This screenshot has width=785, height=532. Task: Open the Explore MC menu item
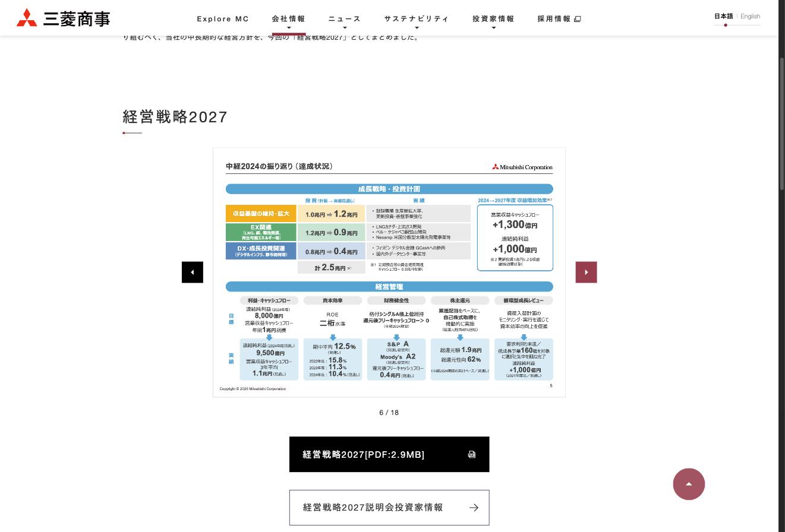(223, 19)
